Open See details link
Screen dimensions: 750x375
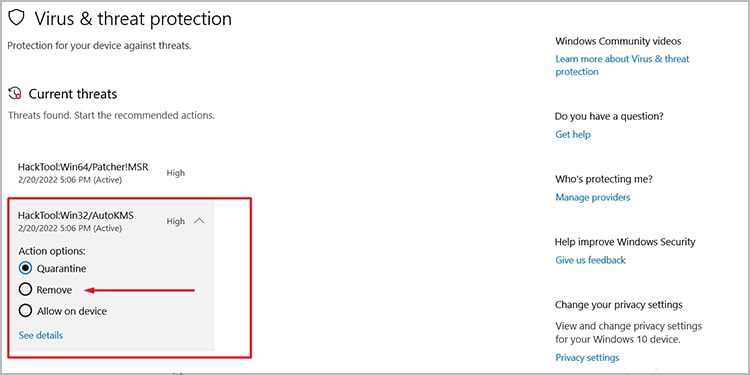[41, 335]
